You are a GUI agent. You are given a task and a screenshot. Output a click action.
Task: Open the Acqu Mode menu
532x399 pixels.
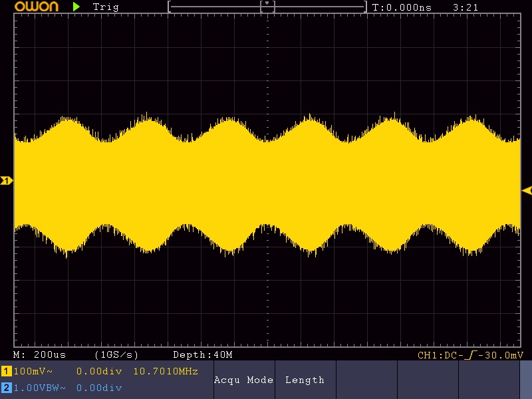pyautogui.click(x=243, y=380)
